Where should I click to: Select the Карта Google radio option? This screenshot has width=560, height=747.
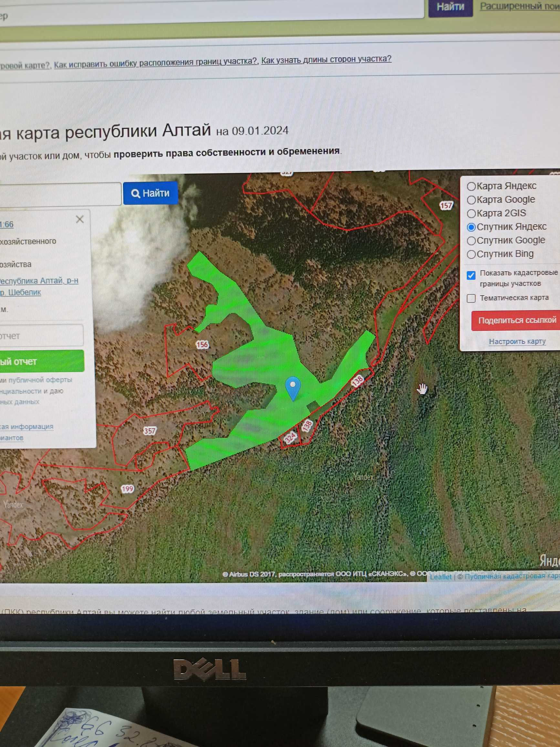click(471, 200)
